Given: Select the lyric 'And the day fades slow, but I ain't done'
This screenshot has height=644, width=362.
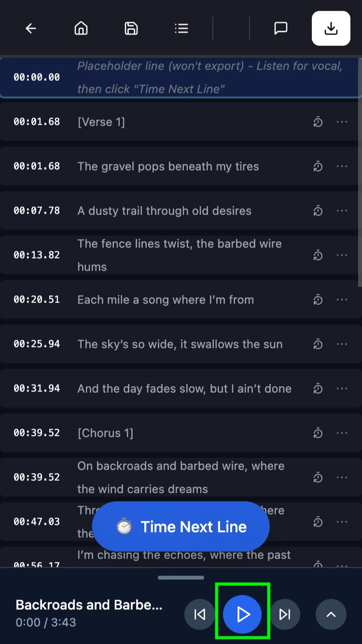Looking at the screenshot, I should tap(184, 388).
